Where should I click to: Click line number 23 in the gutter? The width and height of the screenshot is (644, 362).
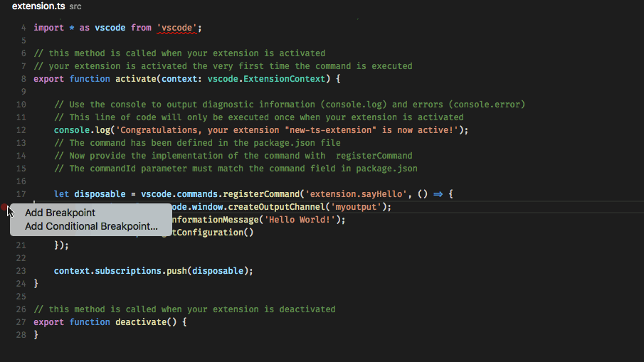[x=21, y=271]
